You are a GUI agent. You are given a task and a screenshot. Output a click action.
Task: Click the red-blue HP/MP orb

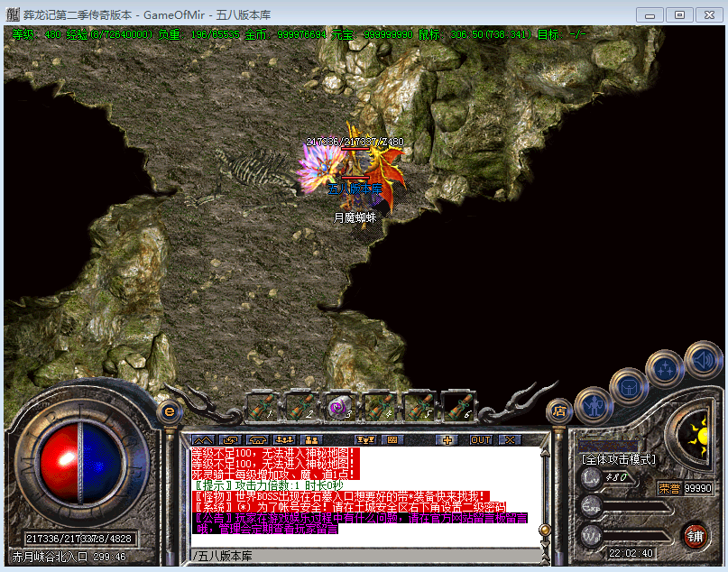(x=81, y=462)
